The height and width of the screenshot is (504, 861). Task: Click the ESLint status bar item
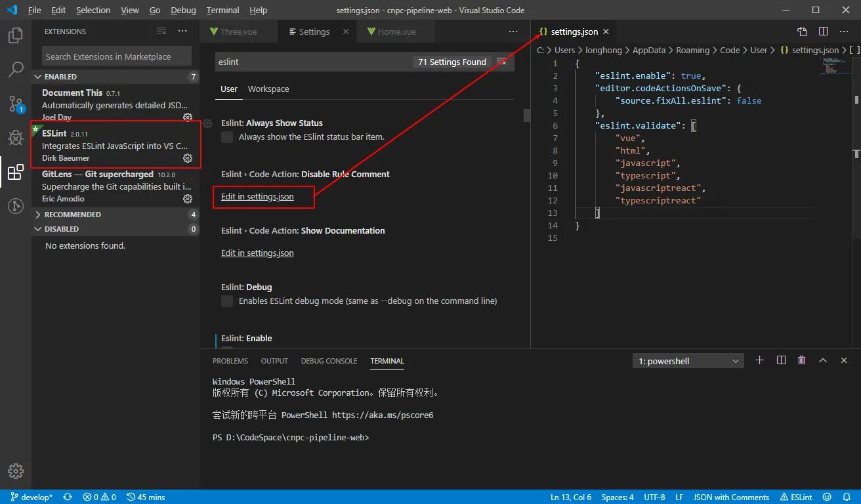tap(796, 497)
